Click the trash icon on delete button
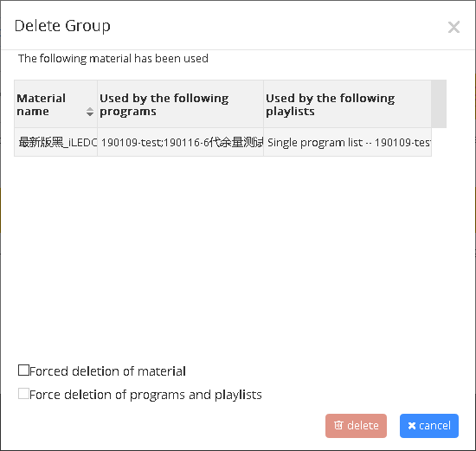Screen dimensions: 476x451 (x=338, y=425)
